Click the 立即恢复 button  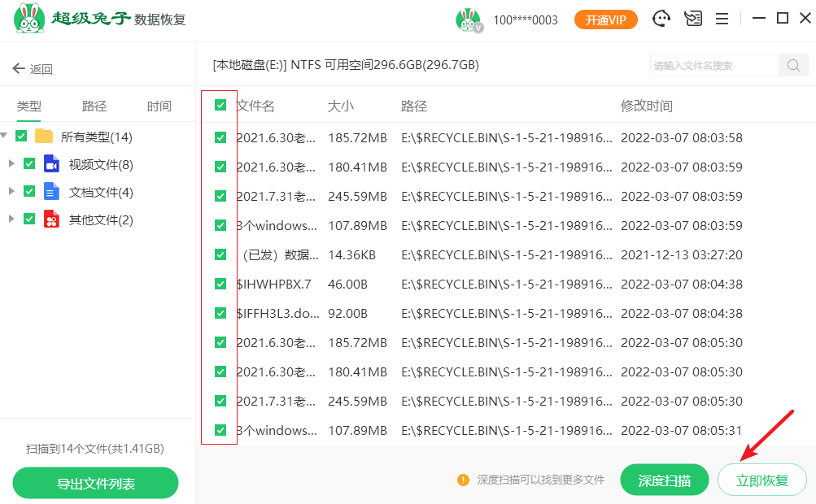[x=761, y=480]
